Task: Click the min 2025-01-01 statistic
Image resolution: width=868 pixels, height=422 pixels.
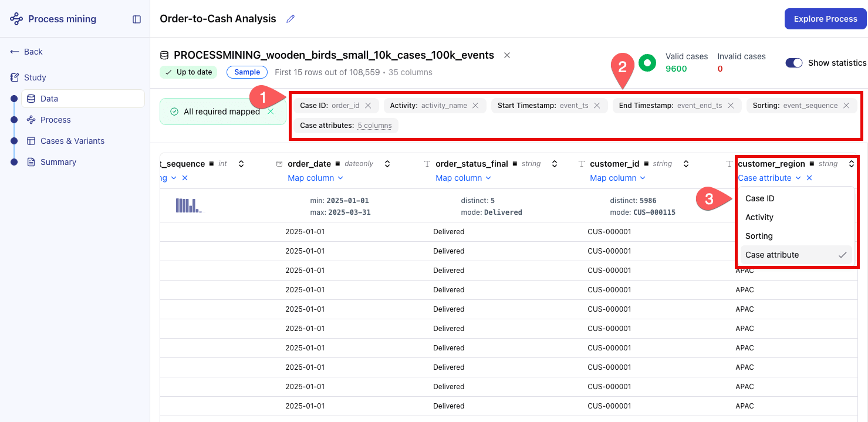Action: 339,201
